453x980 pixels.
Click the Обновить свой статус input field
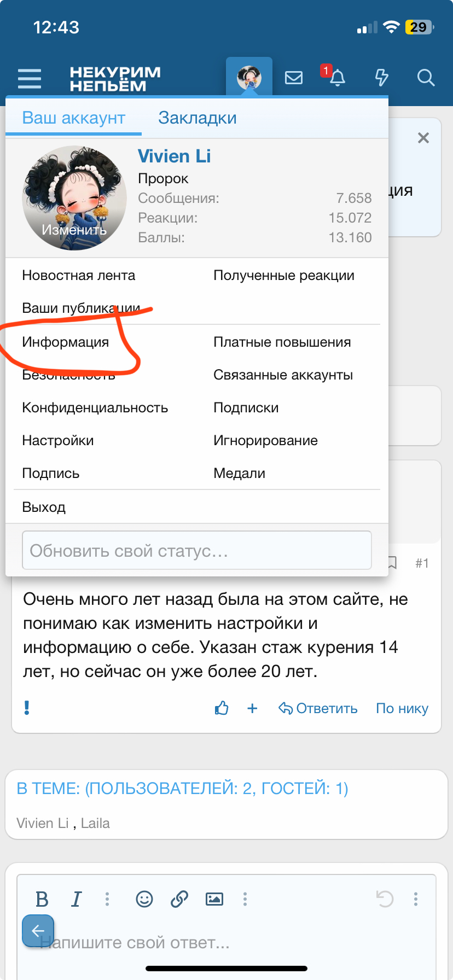coord(196,550)
